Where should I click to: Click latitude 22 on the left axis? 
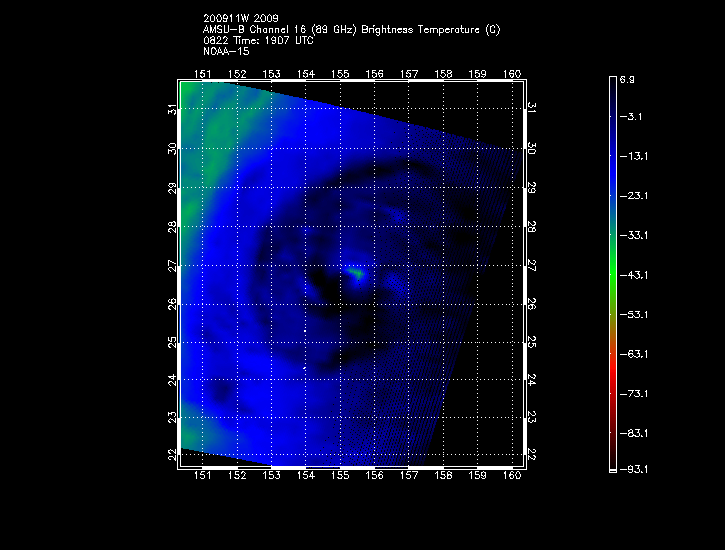[172, 455]
